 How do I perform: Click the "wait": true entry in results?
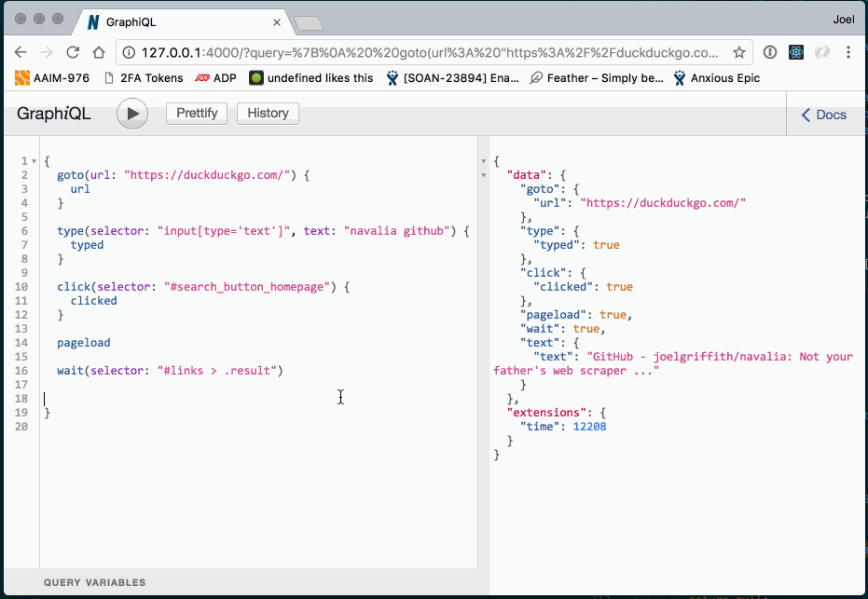point(562,329)
